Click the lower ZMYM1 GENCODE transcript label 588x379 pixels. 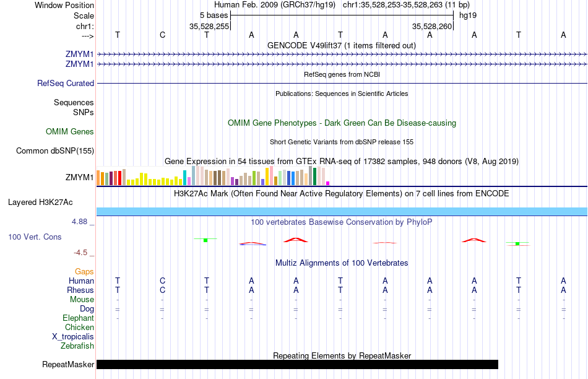click(x=79, y=64)
